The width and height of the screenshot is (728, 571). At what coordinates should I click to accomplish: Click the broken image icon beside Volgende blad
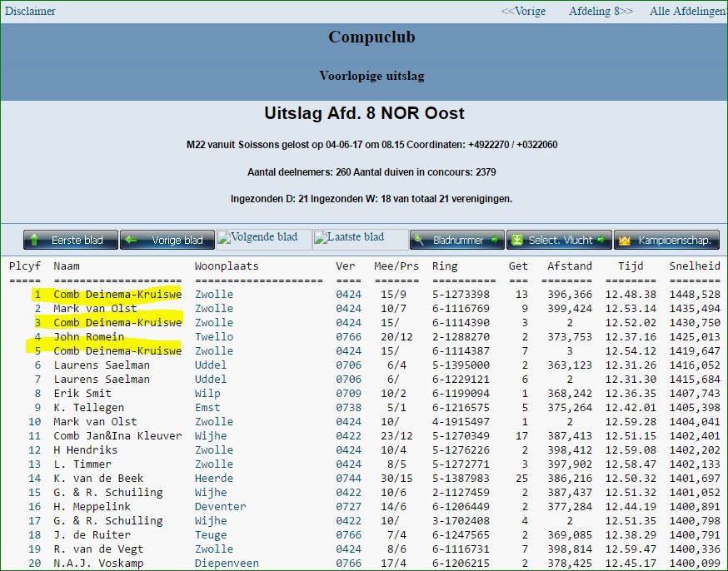coord(224,237)
